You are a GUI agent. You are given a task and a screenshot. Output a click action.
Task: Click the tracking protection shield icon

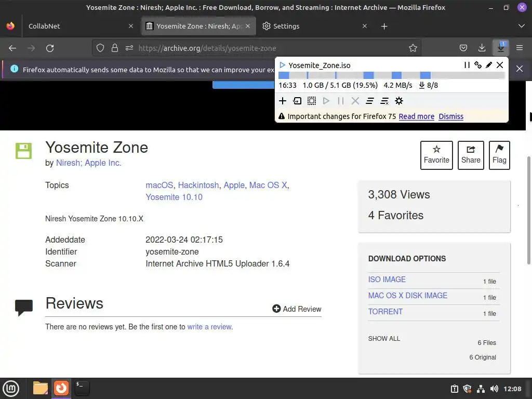pos(100,48)
